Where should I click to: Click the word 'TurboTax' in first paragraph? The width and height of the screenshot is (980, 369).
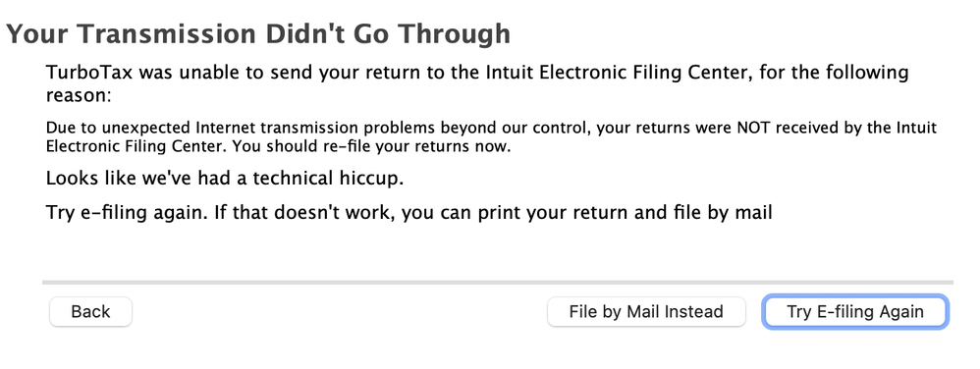[x=89, y=73]
